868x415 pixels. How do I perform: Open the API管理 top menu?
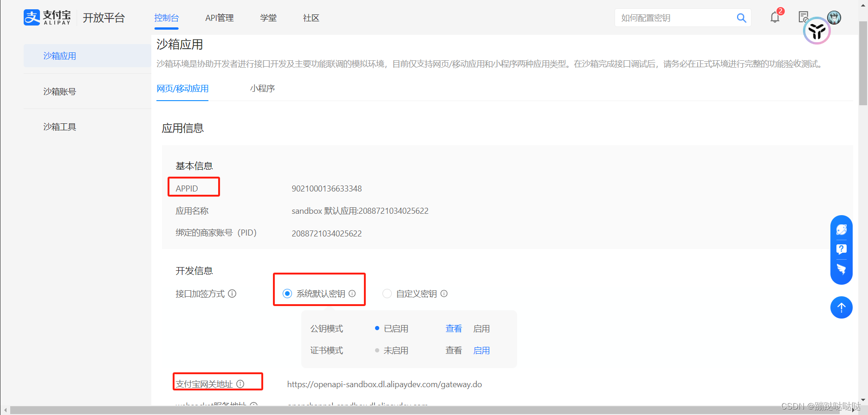pyautogui.click(x=220, y=18)
